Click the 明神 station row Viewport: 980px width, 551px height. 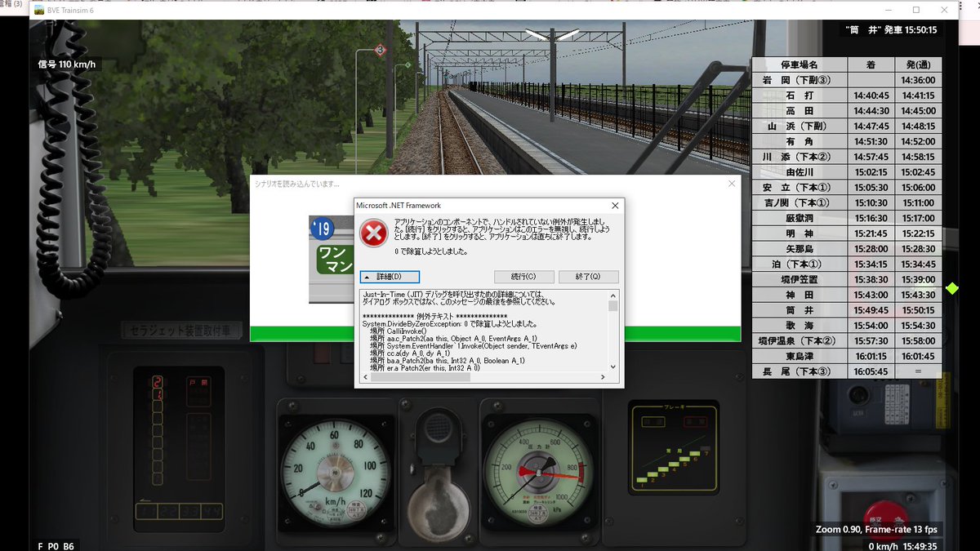coord(847,233)
